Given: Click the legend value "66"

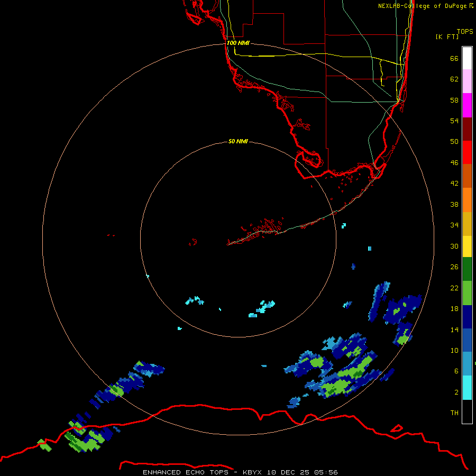Looking at the screenshot, I should 454,58.
